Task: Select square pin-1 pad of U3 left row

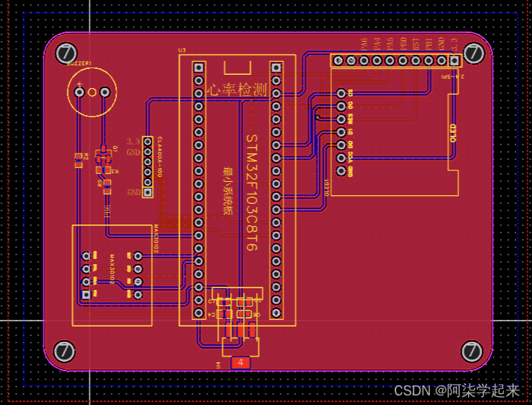Action: [x=198, y=67]
